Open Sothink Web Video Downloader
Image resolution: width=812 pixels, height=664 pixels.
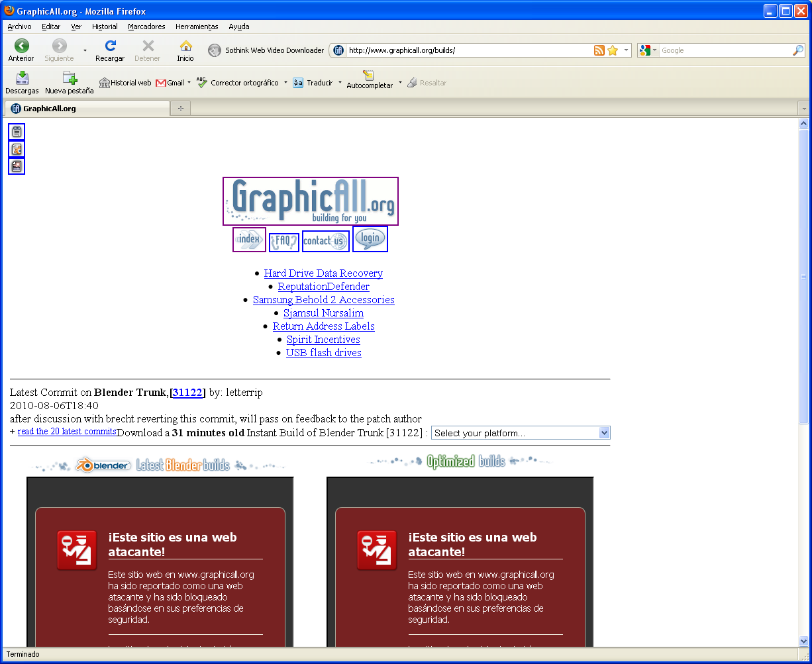(x=266, y=50)
